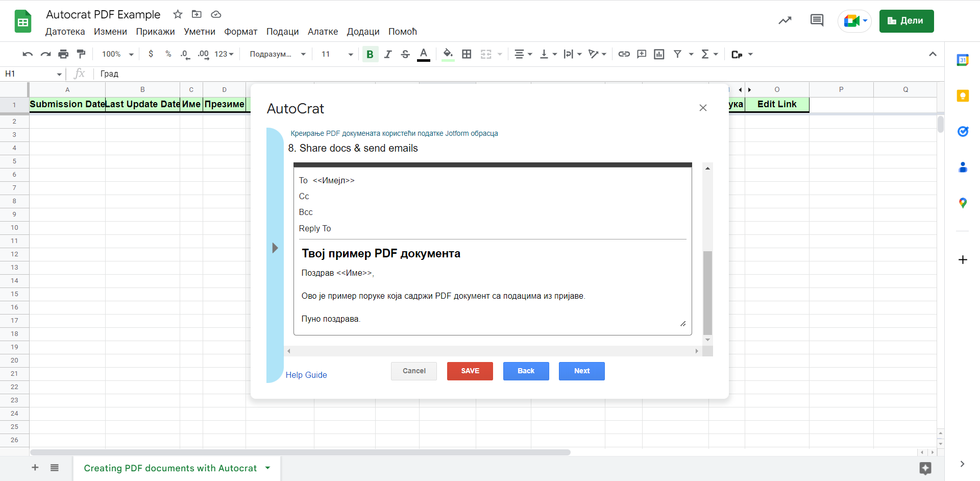Viewport: 980px width, 481px height.
Task: Open horizontal align dropdown
Action: pos(523,54)
